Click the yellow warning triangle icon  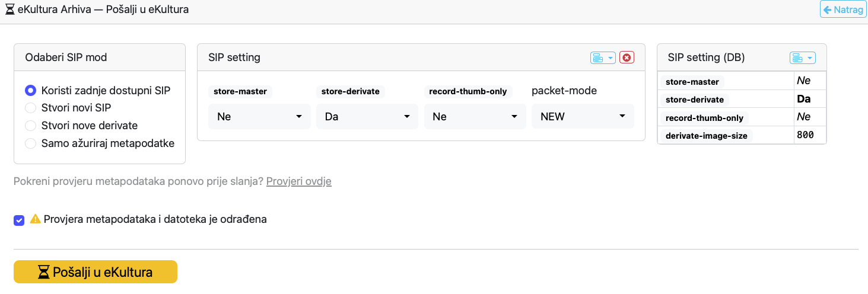click(35, 219)
